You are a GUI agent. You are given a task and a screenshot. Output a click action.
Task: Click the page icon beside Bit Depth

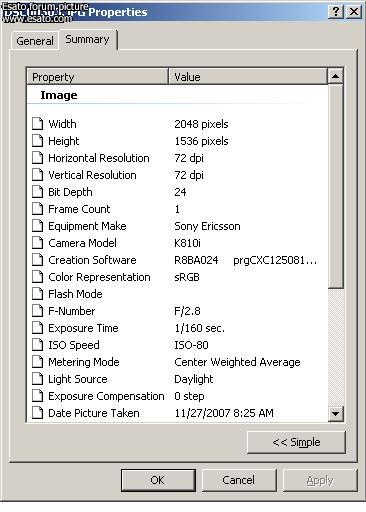(x=38, y=192)
